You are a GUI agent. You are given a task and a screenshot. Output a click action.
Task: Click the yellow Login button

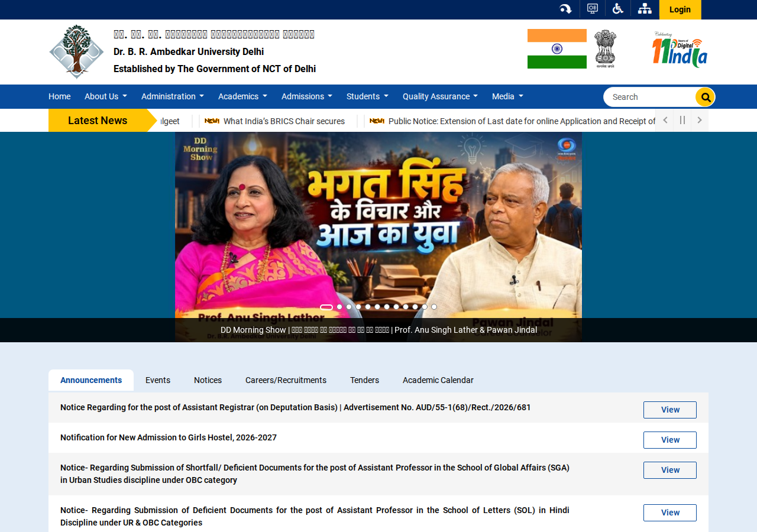(680, 9)
